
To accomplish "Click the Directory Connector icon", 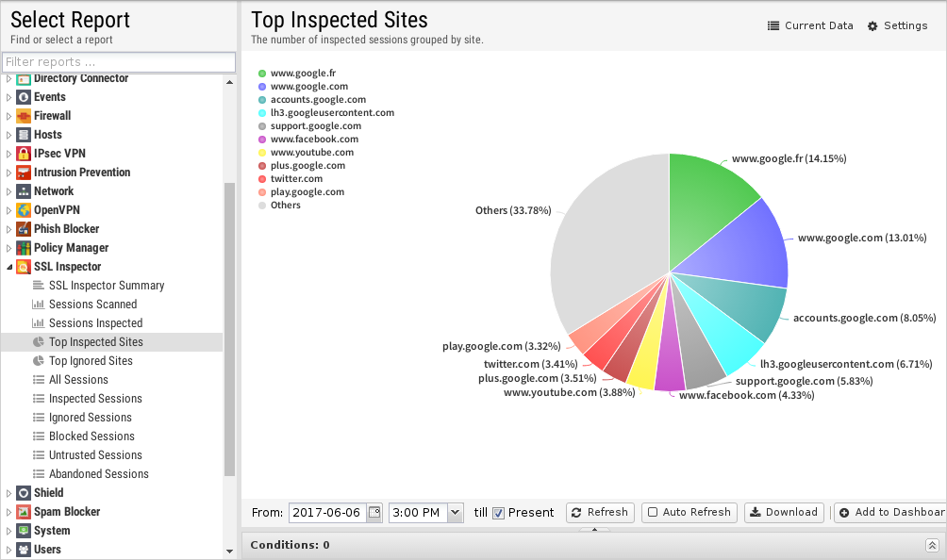I will coord(24,79).
